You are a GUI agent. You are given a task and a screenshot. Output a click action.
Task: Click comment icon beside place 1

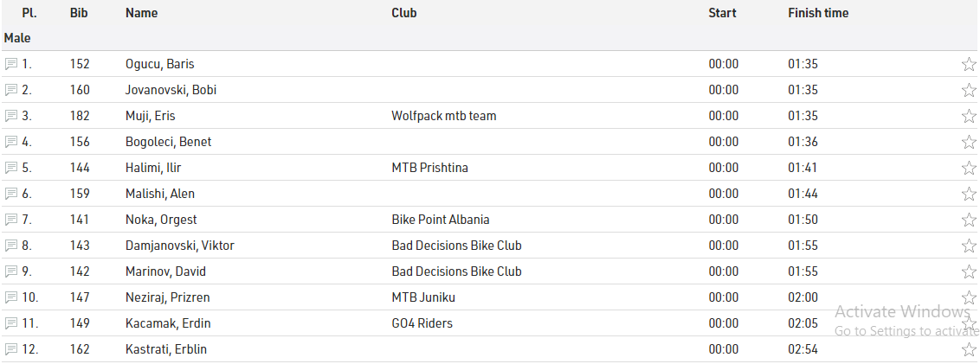11,64
